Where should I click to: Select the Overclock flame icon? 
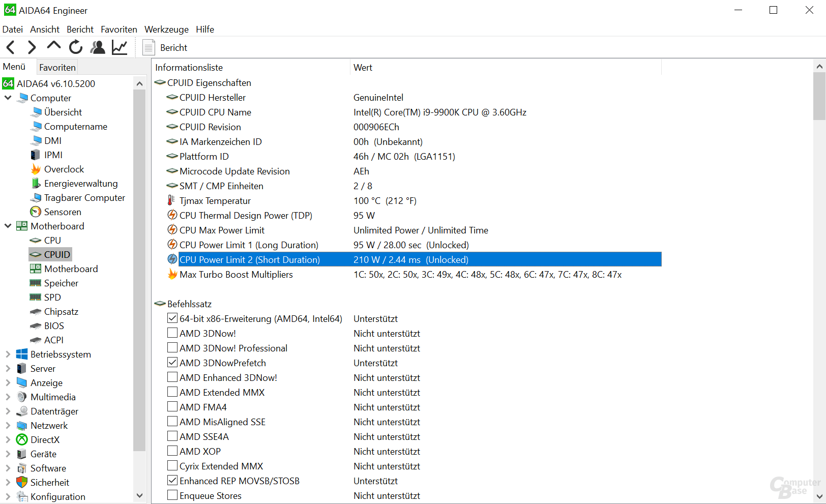point(36,169)
